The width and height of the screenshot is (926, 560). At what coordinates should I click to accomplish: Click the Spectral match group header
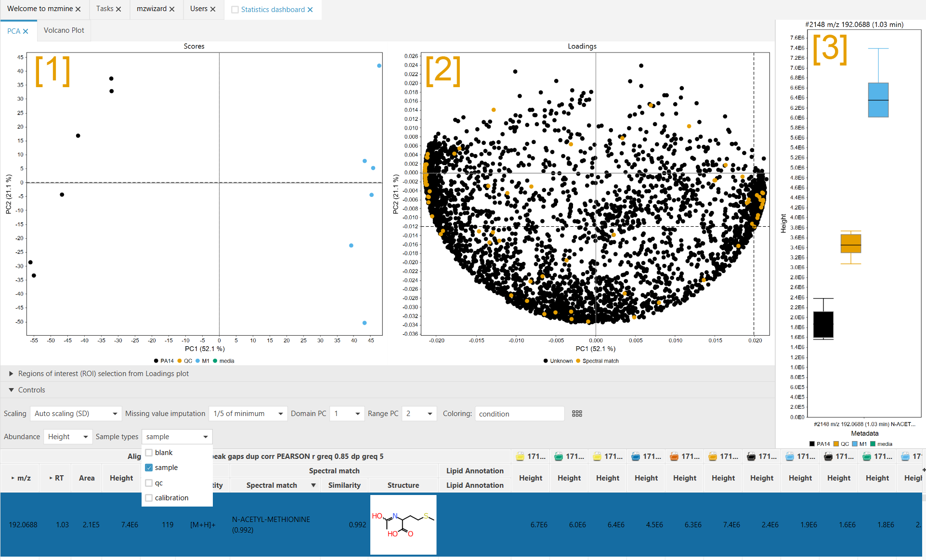pyautogui.click(x=334, y=471)
